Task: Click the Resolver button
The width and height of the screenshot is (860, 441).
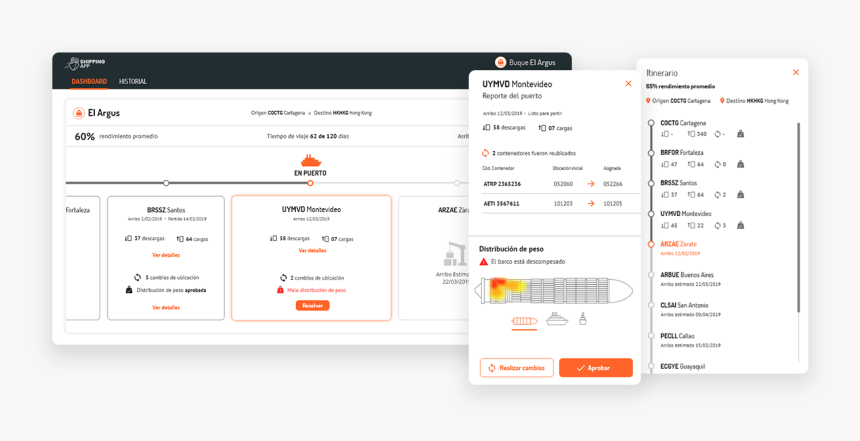Action: point(313,306)
